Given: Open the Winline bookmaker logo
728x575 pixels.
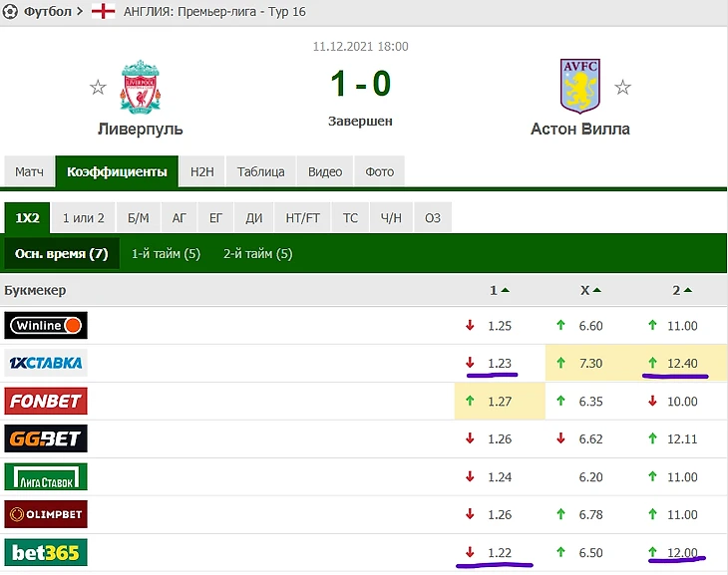Looking at the screenshot, I should [x=46, y=325].
